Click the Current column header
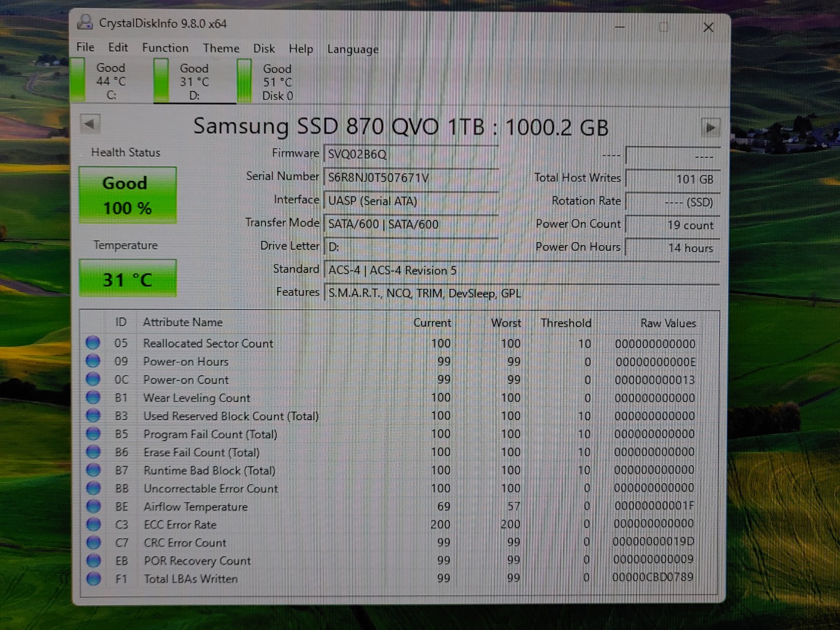This screenshot has height=630, width=840. [432, 323]
